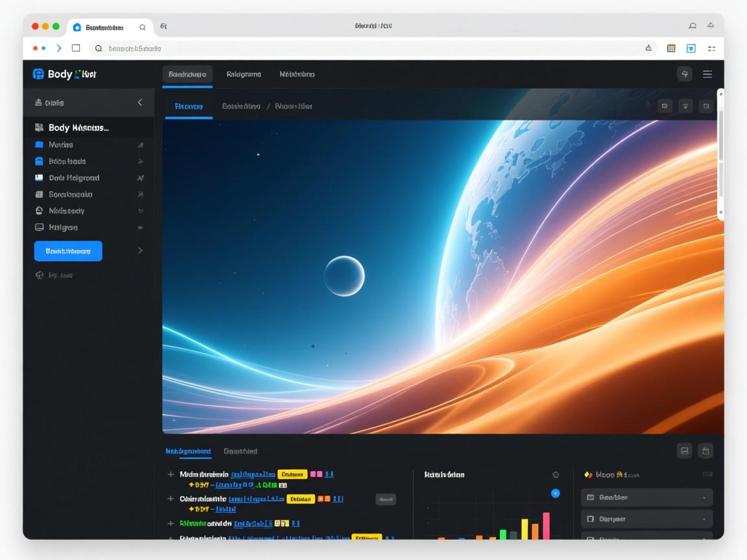Open the first dropdown in the bottom-right panel
This screenshot has width=747, height=560.
[x=646, y=498]
